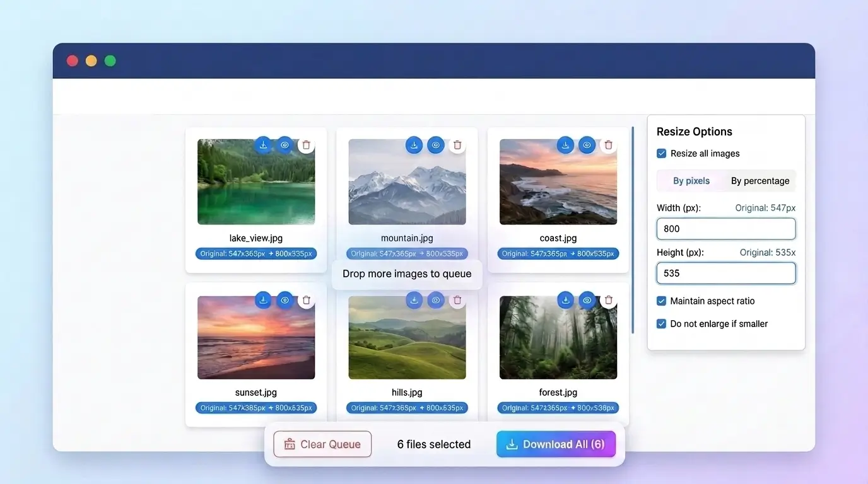Select the mountain.jpg thumbnail image
The height and width of the screenshot is (484, 868).
click(407, 182)
